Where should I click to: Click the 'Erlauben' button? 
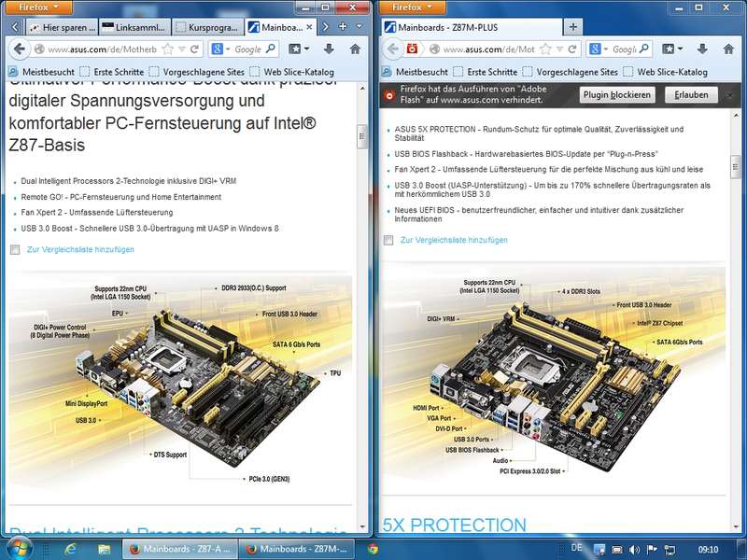coord(691,95)
